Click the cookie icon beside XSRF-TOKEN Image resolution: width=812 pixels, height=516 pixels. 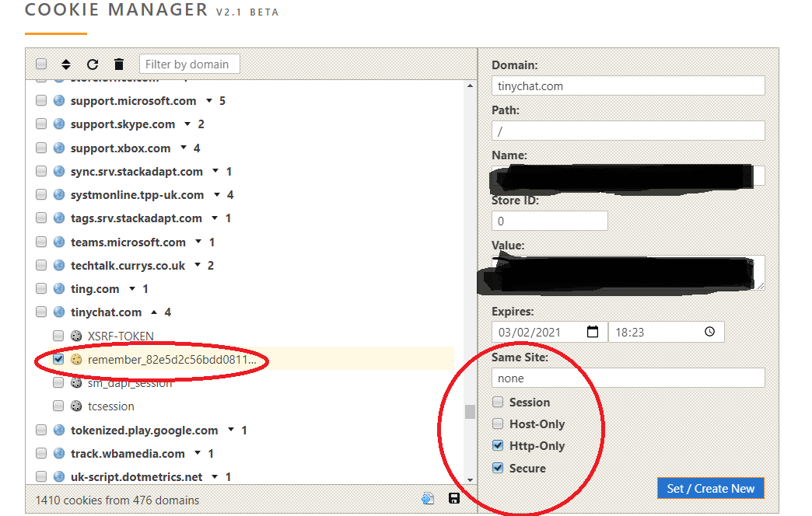coord(76,336)
